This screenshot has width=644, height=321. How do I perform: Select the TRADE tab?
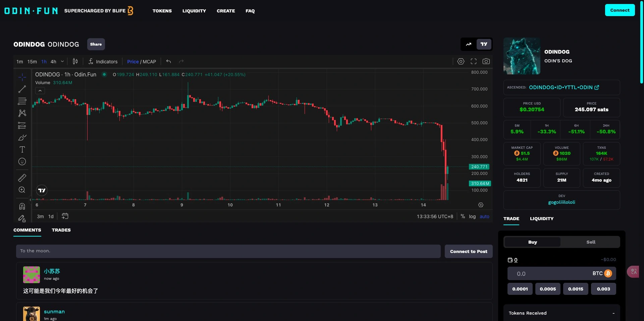pyautogui.click(x=511, y=218)
